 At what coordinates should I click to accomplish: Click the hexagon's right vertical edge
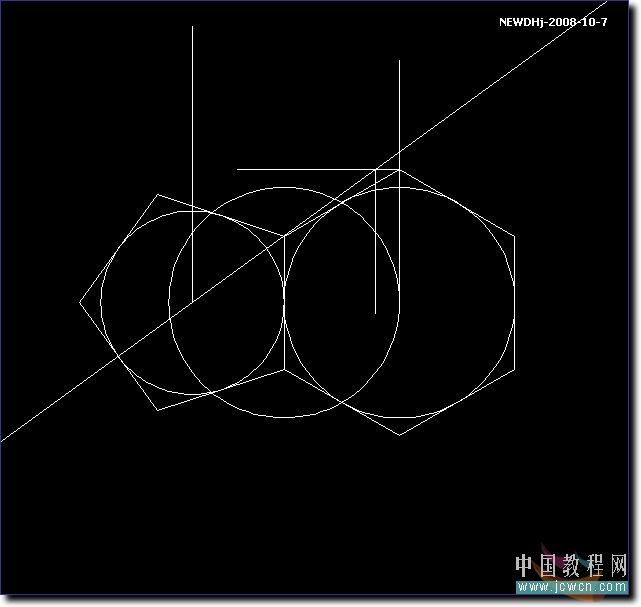515,302
